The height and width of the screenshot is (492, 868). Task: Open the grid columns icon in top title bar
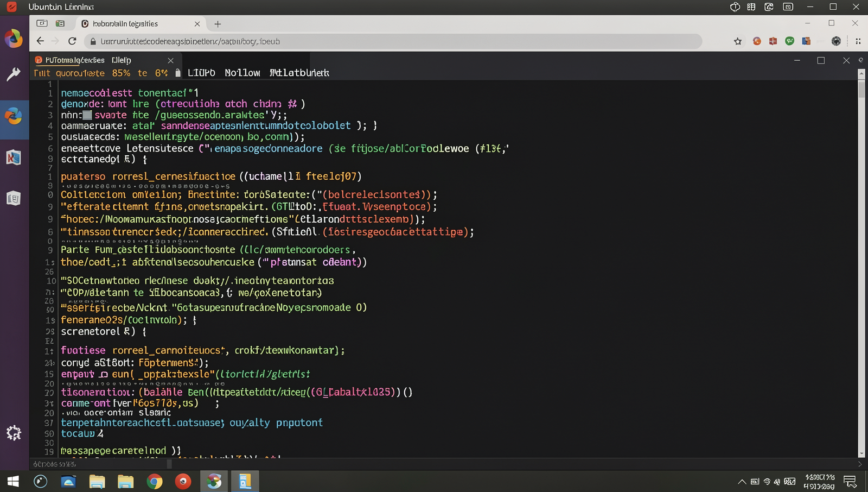point(751,7)
